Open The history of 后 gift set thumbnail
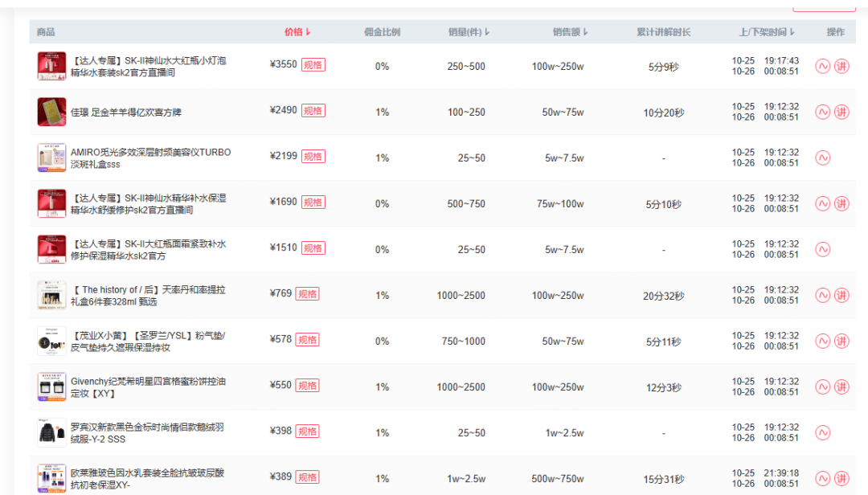Screen dimensions: 868x495 click(51, 295)
